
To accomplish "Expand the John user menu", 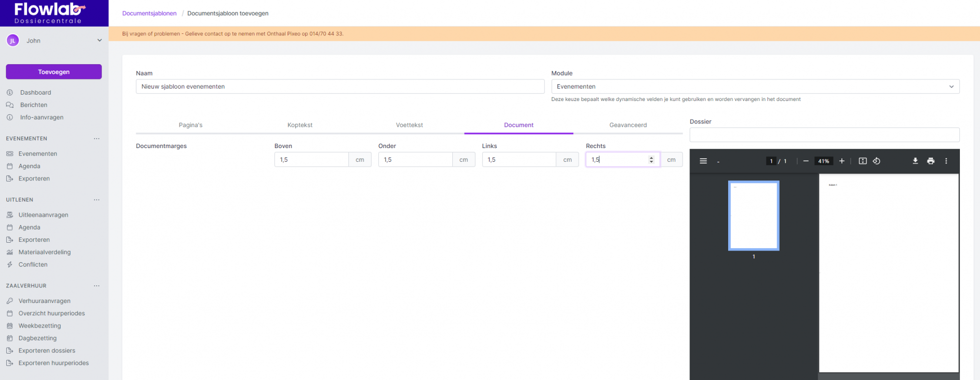I will pyautogui.click(x=99, y=41).
